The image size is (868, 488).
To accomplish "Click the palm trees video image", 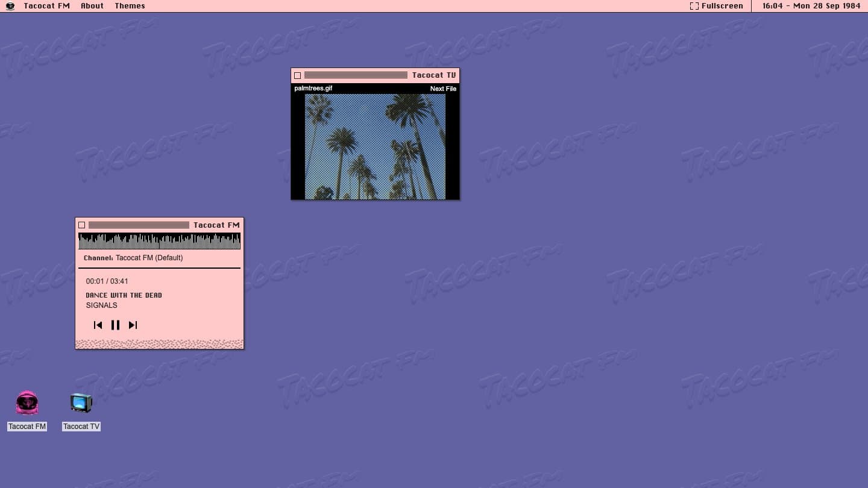I will [375, 146].
